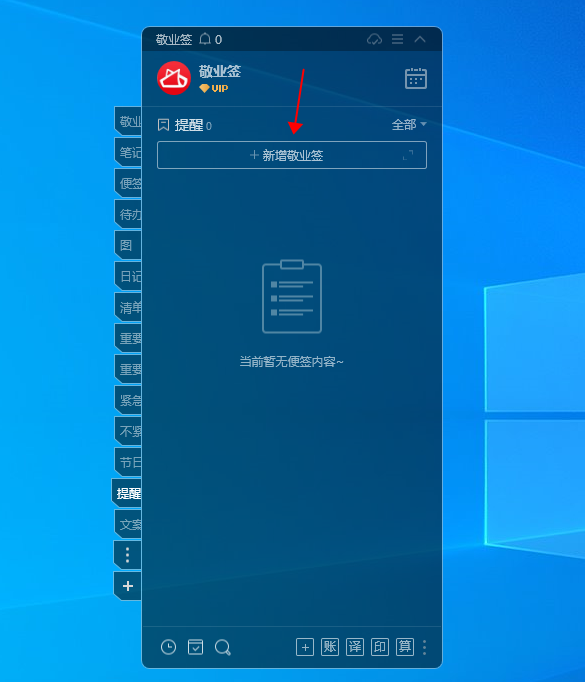The width and height of the screenshot is (585, 682).
Task: Open the hamburger menu in title bar
Action: tap(397, 39)
